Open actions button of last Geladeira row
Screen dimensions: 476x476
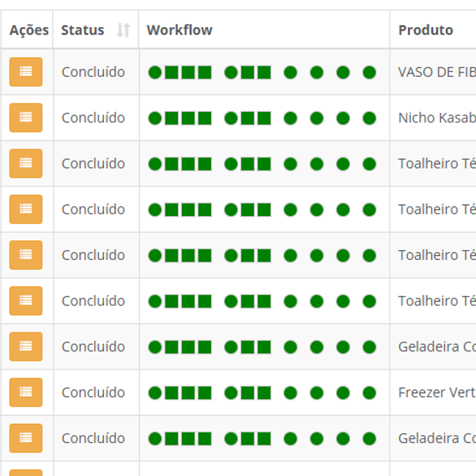coord(26,438)
